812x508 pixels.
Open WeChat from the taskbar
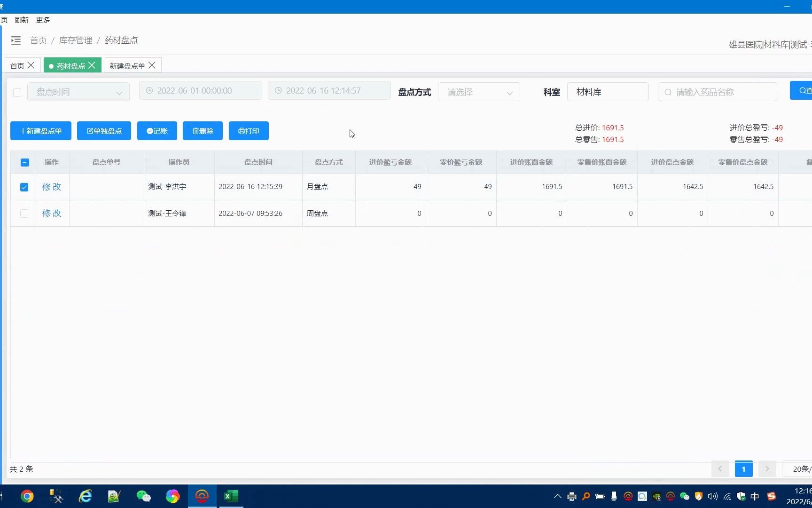pyautogui.click(x=143, y=496)
